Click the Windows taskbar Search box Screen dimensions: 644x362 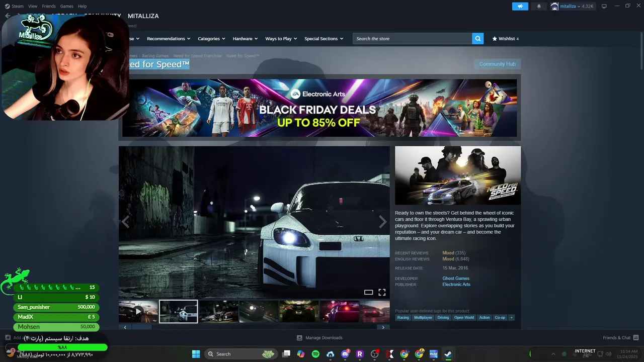point(242,354)
